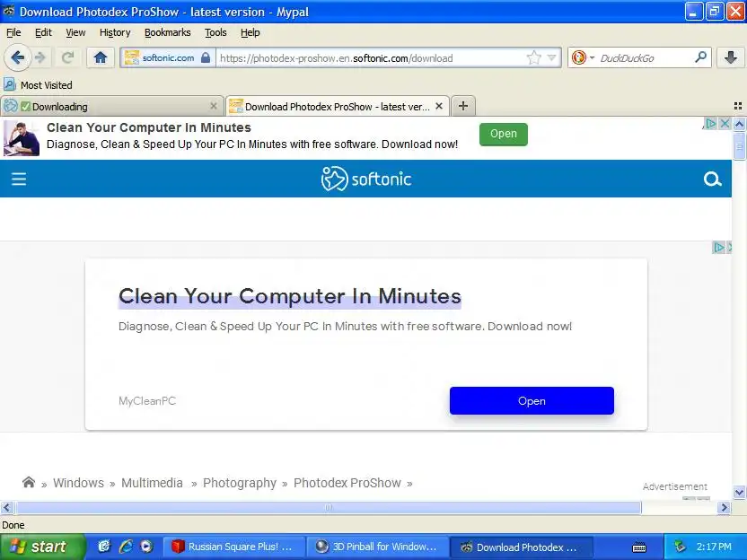Click the first quick launch icon
The height and width of the screenshot is (560, 747).
pyautogui.click(x=104, y=547)
